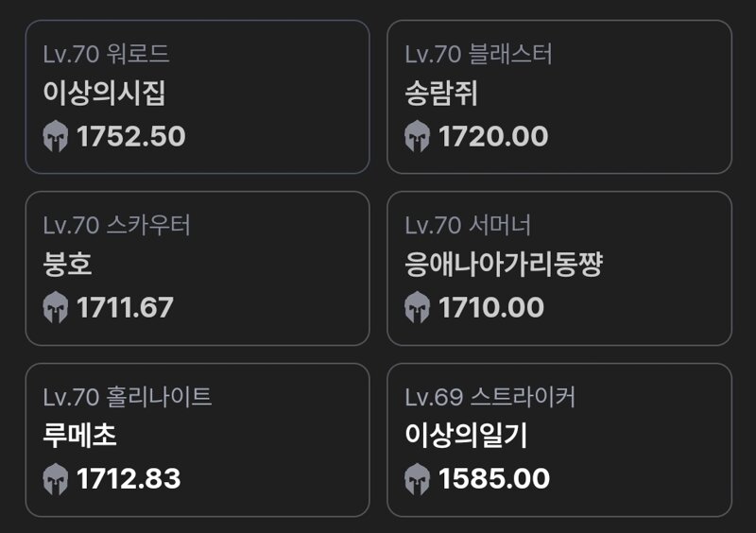Select the 붕호 character name
Viewport: 756px width, 533px height.
pos(67,264)
